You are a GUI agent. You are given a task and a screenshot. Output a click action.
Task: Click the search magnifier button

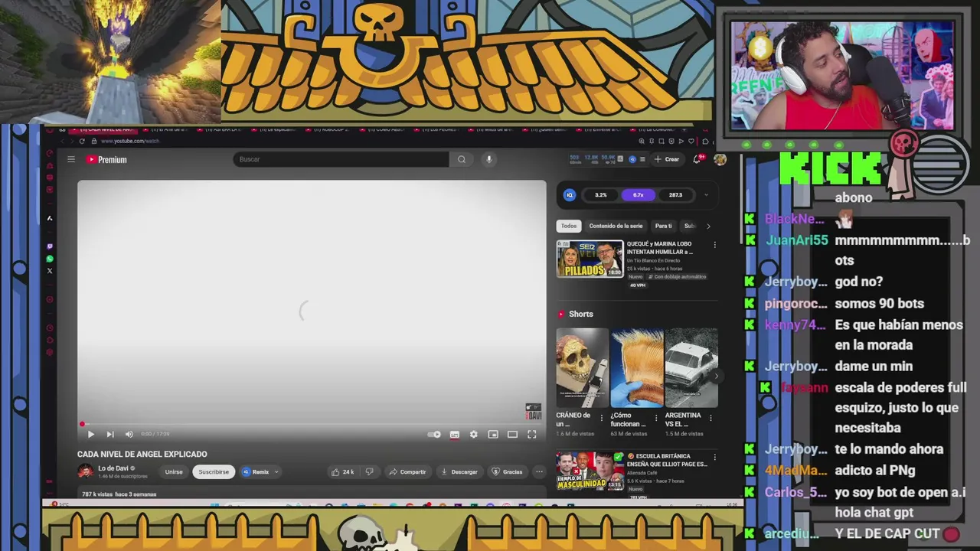tap(462, 159)
